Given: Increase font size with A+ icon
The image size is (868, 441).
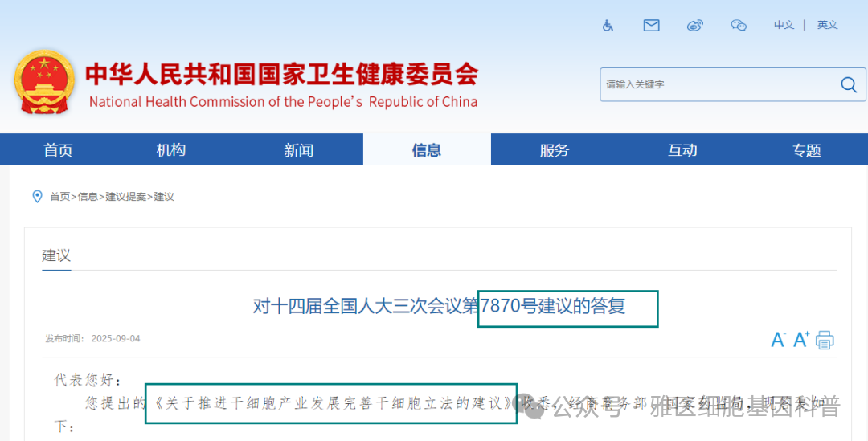Looking at the screenshot, I should [x=801, y=339].
